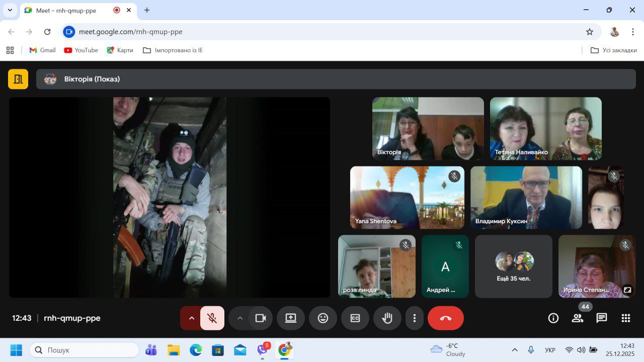Click the Владимир Куксин video tile
Viewport: 644px width, 362px height.
coord(526,197)
